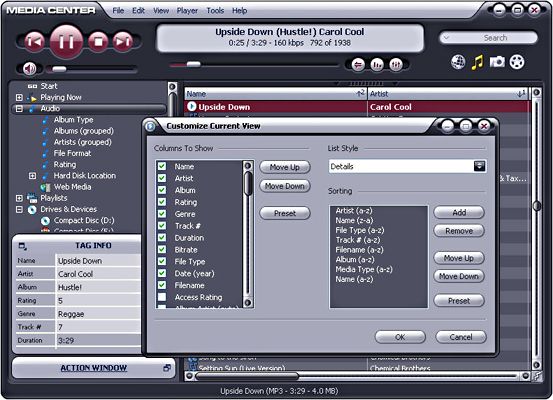Click the Playing Now tree icon
The image size is (553, 400).
pos(32,98)
